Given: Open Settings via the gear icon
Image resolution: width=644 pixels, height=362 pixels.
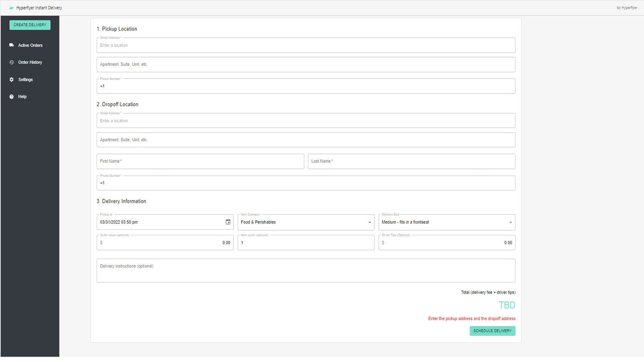Looking at the screenshot, I should pos(11,79).
